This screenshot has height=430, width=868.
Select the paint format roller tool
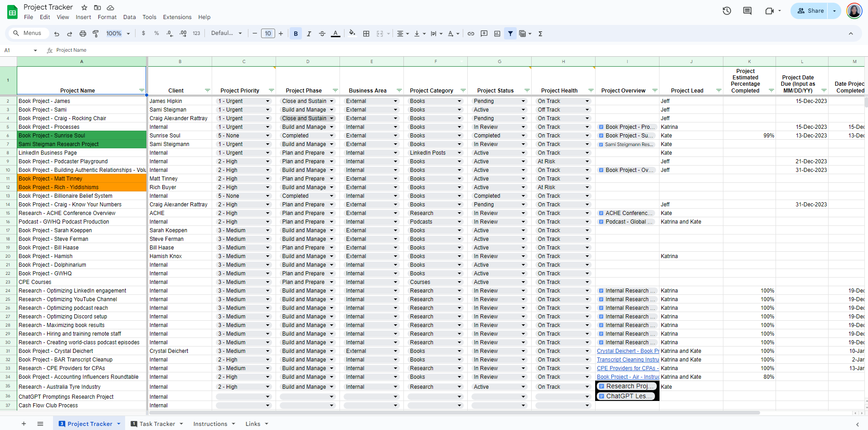(x=96, y=34)
